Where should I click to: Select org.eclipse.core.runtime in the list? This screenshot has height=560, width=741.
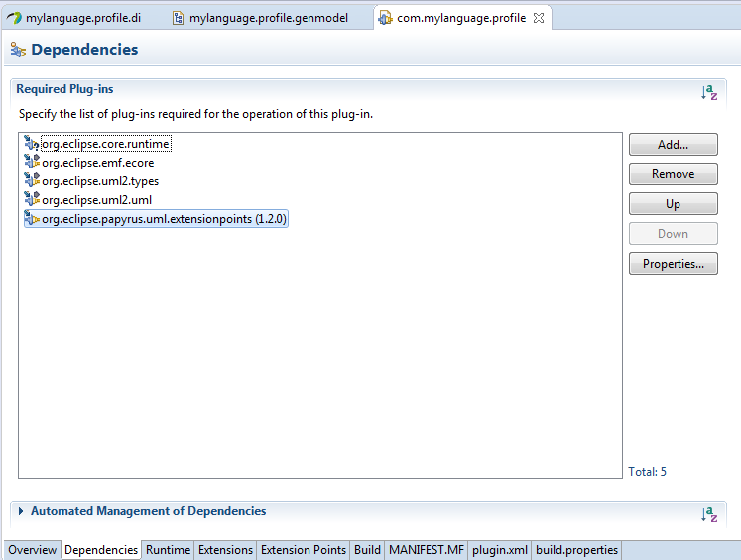click(105, 144)
